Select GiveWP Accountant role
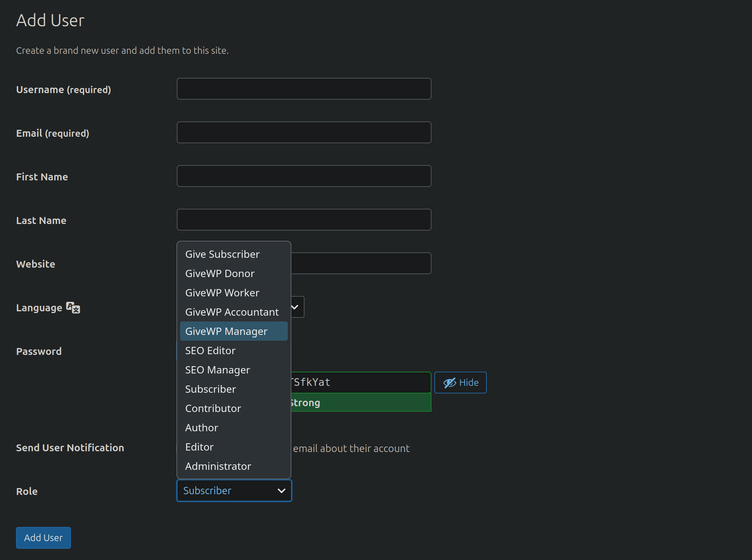Screen dimensions: 752x560 pyautogui.click(x=232, y=312)
